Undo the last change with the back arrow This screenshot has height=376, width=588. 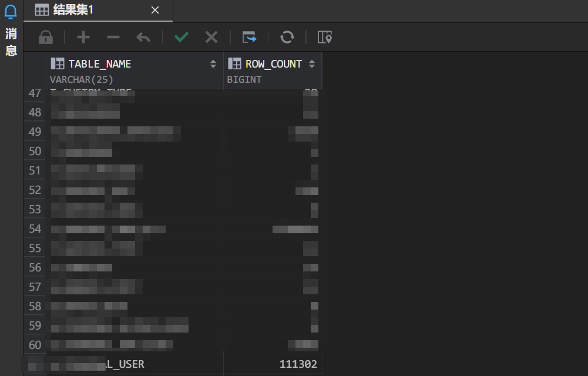coord(143,38)
